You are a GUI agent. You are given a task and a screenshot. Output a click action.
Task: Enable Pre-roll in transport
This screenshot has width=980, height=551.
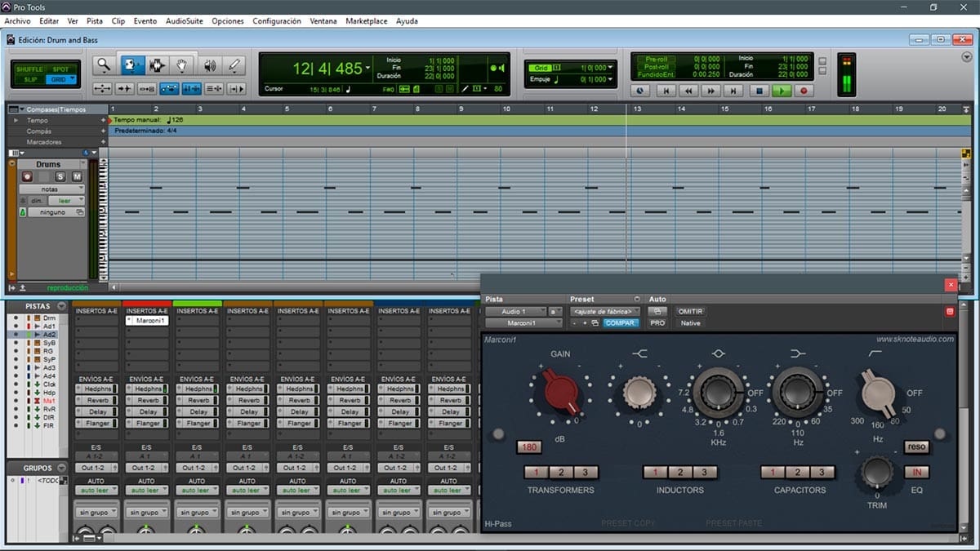(656, 59)
